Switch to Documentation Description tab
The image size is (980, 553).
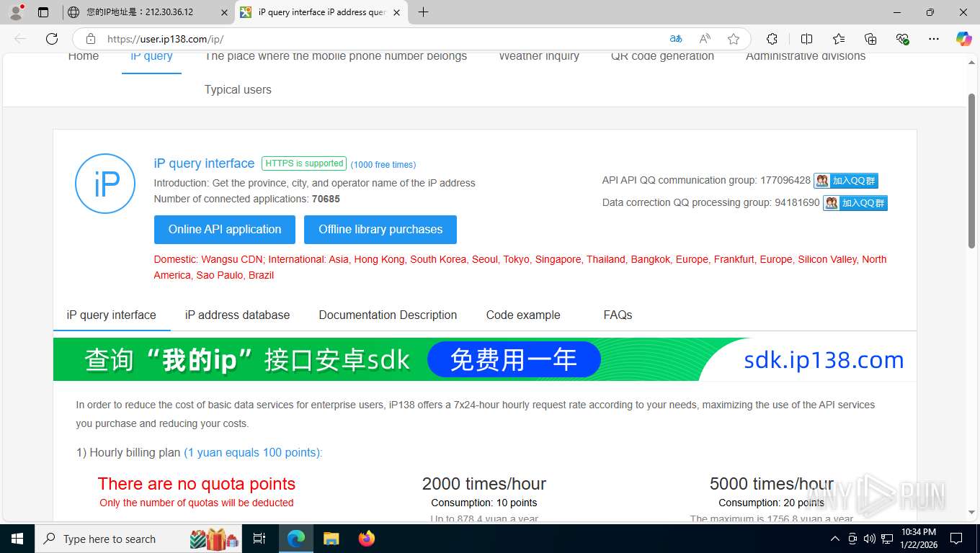click(x=388, y=315)
